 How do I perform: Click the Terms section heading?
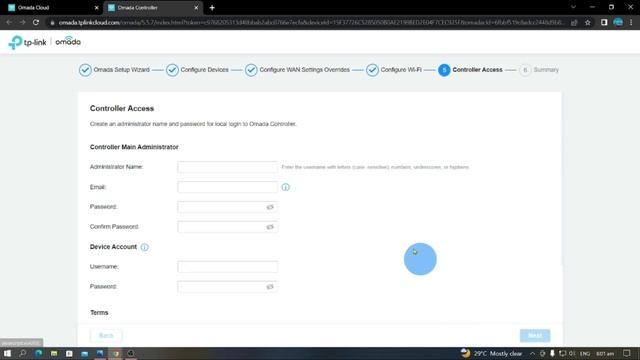(99, 313)
